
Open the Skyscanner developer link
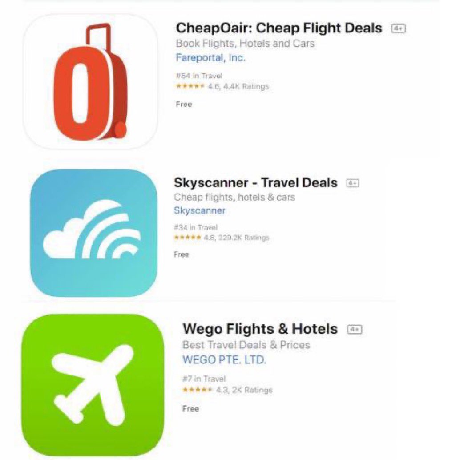pos(200,210)
